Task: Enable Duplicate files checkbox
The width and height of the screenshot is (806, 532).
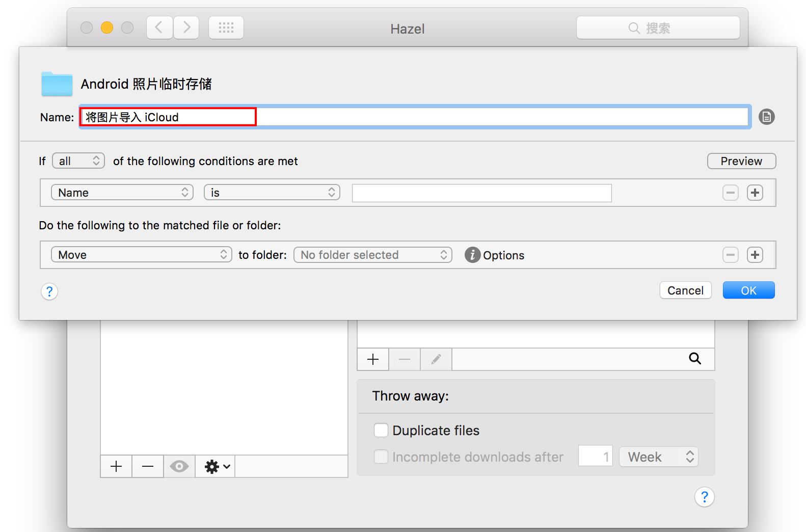Action: [x=381, y=431]
